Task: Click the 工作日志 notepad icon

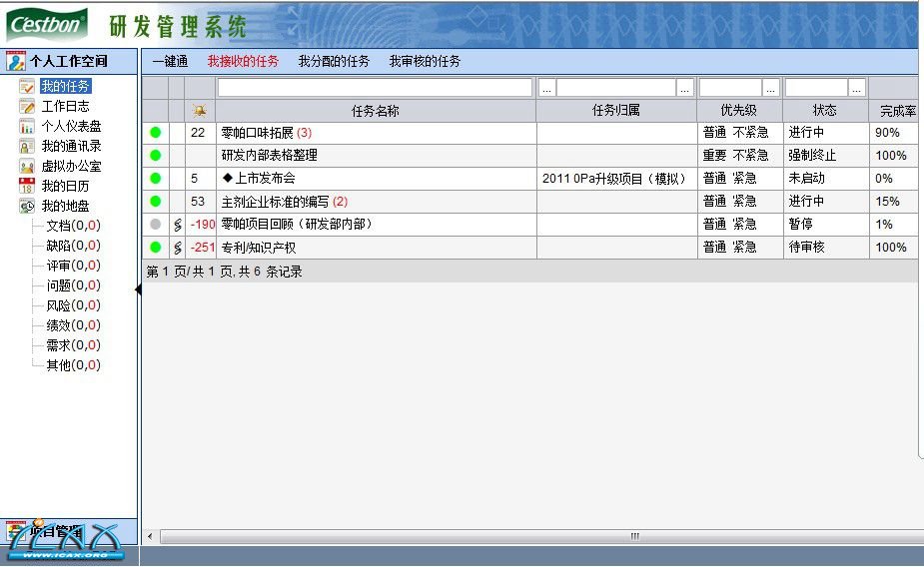Action: coord(27,107)
